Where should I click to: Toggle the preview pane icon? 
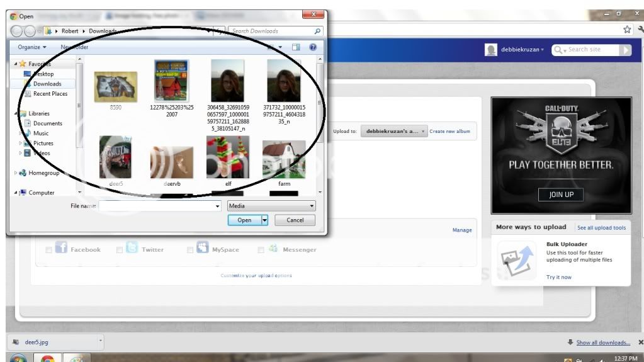(x=296, y=47)
